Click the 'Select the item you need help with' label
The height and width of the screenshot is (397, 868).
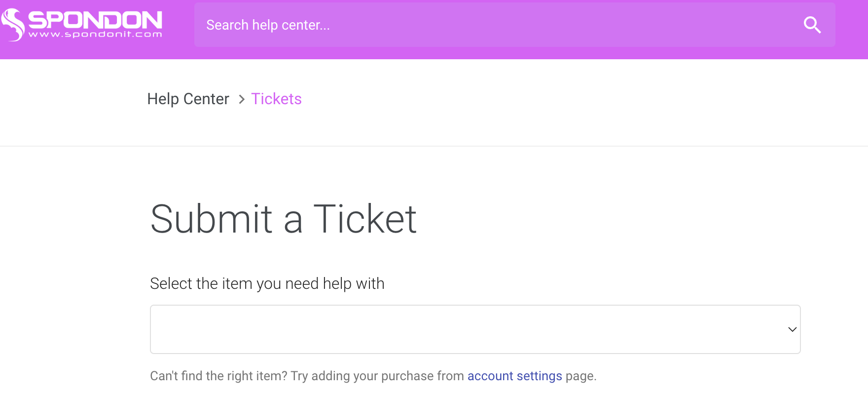coord(267,283)
